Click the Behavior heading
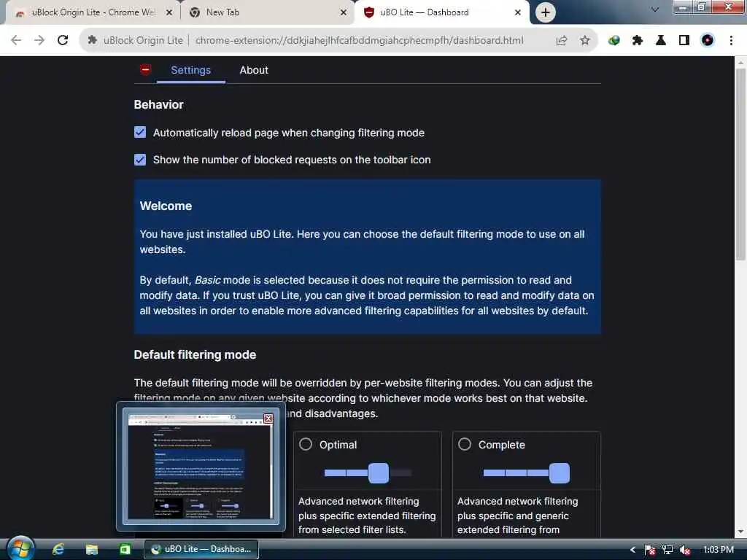Image resolution: width=747 pixels, height=560 pixels. coord(158,105)
